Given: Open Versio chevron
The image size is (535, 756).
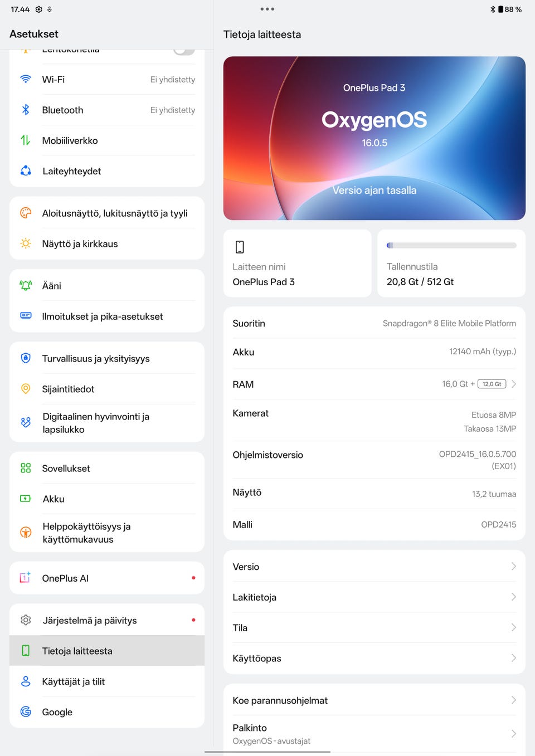Looking at the screenshot, I should pos(514,566).
